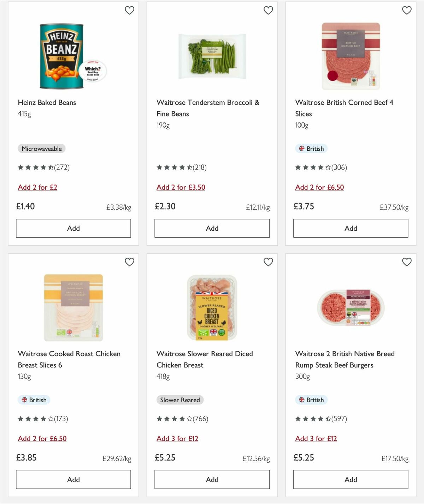Image resolution: width=424 pixels, height=504 pixels.
Task: Click the heart icon on Cooked Roast Chicken Breast
Action: click(x=129, y=262)
